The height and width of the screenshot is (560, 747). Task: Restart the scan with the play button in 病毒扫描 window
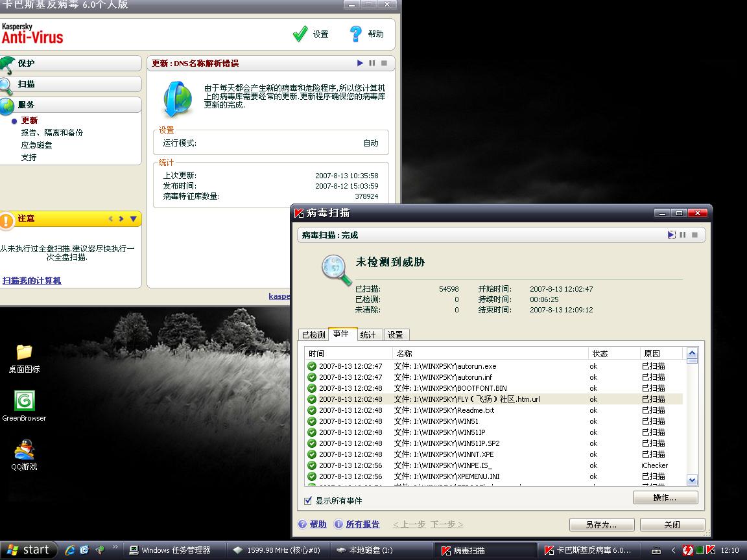pos(671,235)
